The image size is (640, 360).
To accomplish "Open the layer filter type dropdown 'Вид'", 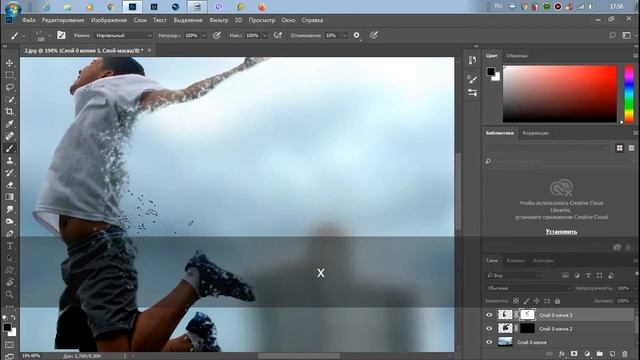I will pos(513,276).
